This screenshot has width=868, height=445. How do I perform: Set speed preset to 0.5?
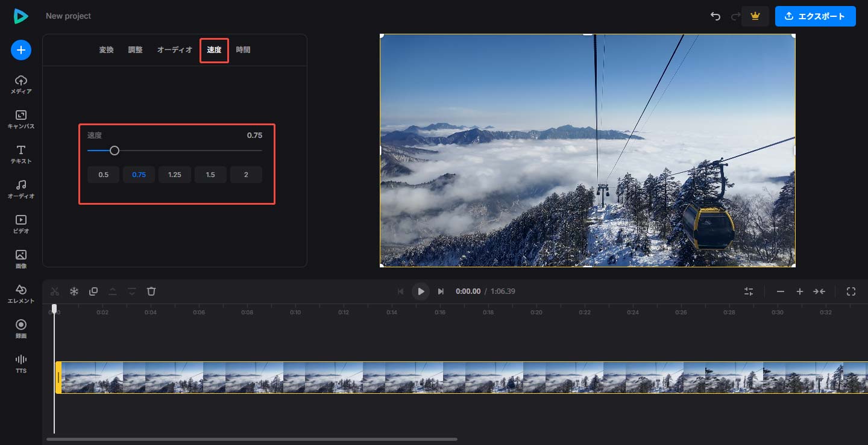(x=104, y=175)
